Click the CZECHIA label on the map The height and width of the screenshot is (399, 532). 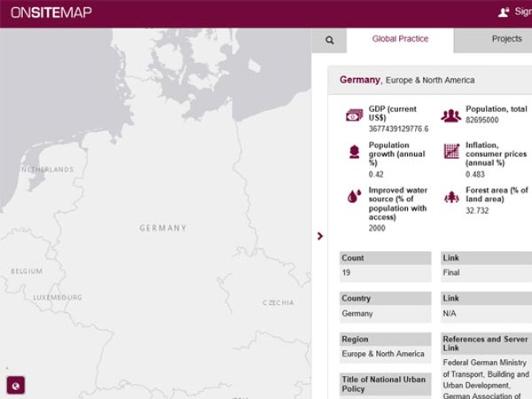click(x=278, y=302)
